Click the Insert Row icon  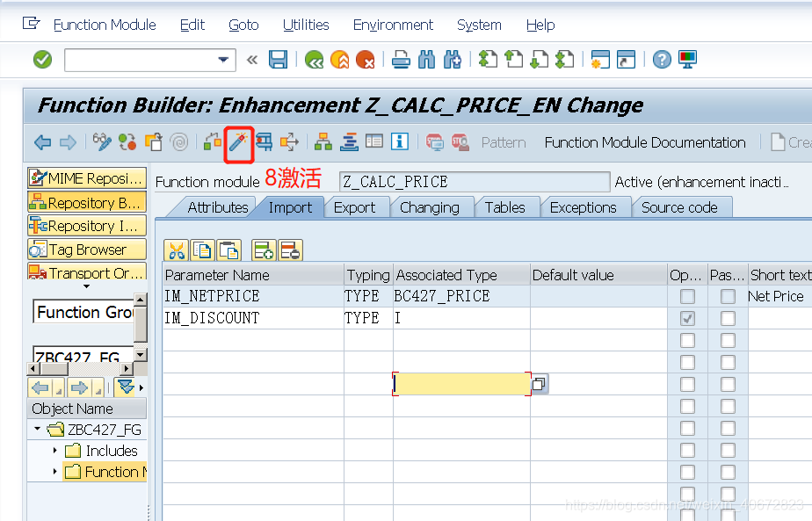(x=264, y=250)
